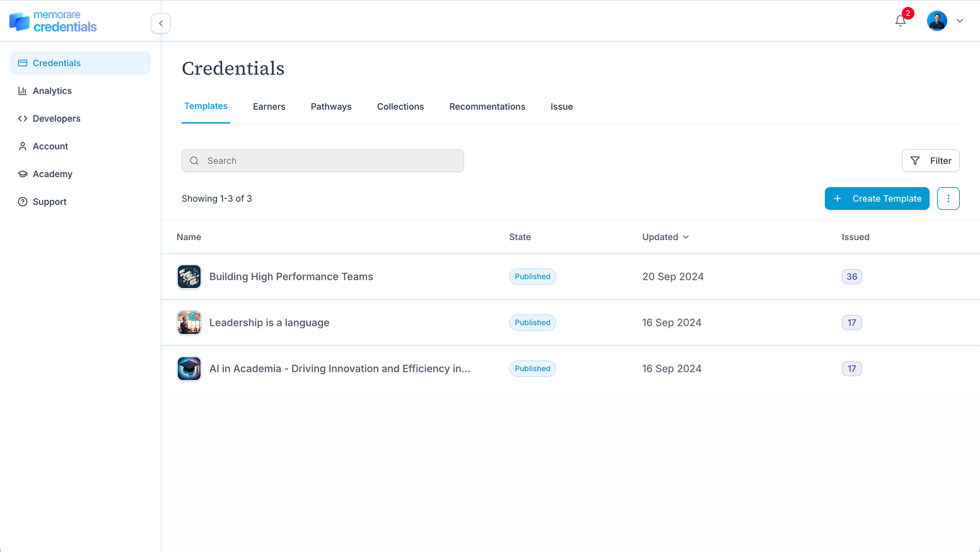Click issued count for AI in Academia
This screenshot has height=552, width=980.
(x=852, y=369)
